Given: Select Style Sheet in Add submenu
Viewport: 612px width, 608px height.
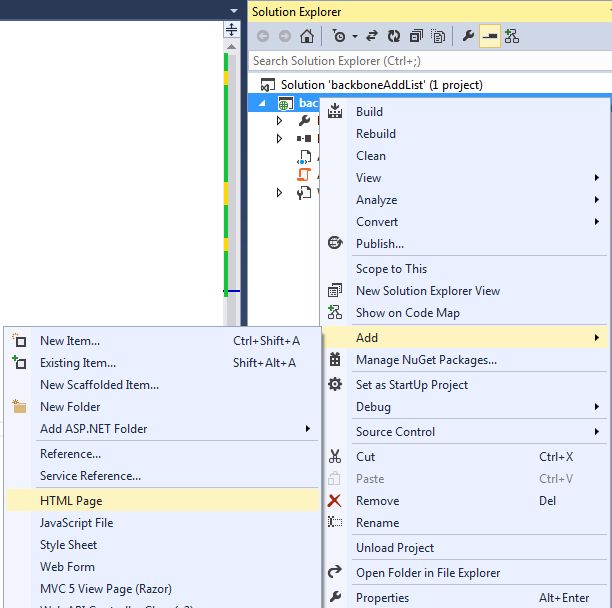Looking at the screenshot, I should [x=163, y=544].
